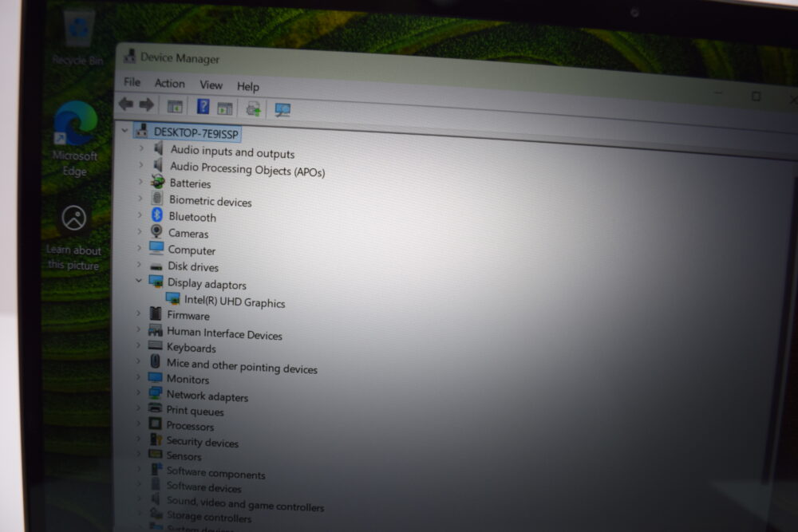Select the Sensors row
Image resolution: width=798 pixels, height=532 pixels.
pyautogui.click(x=184, y=456)
